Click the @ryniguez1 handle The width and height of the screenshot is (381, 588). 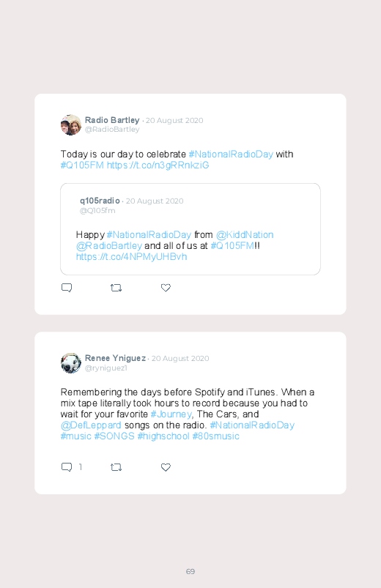pyautogui.click(x=106, y=368)
